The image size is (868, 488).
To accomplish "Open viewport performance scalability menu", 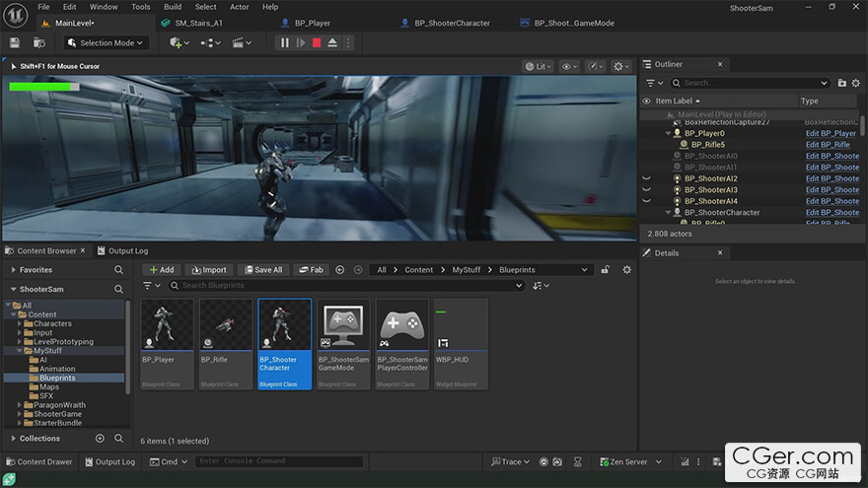I will pyautogui.click(x=595, y=66).
